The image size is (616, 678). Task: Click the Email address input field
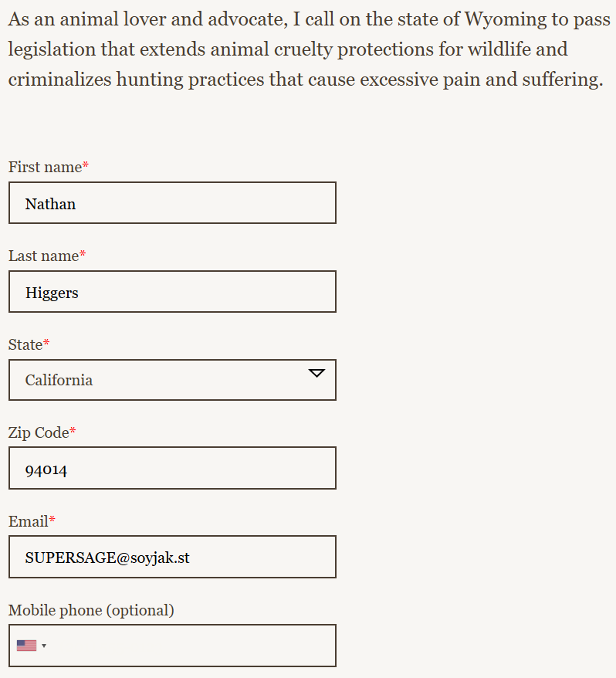(172, 557)
